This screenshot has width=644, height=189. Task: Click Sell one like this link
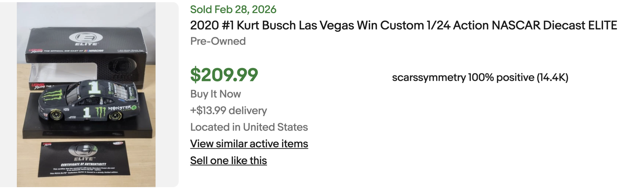point(228,161)
